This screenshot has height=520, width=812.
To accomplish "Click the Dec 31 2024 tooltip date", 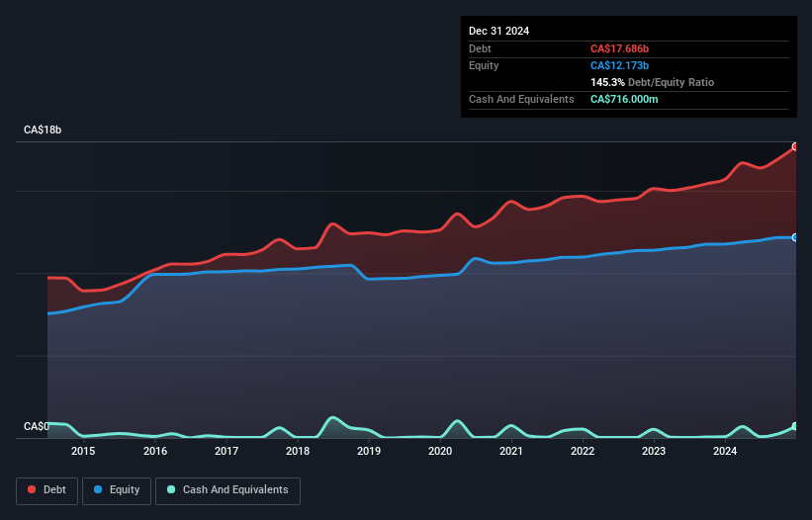I will point(498,31).
